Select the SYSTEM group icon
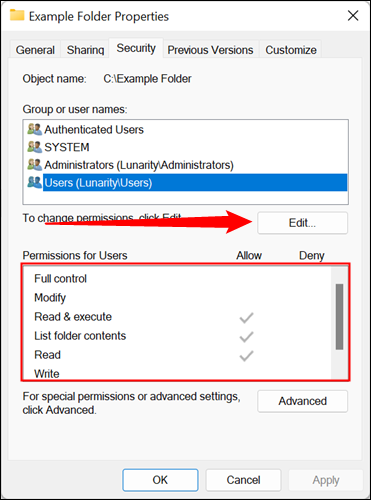 tap(35, 147)
